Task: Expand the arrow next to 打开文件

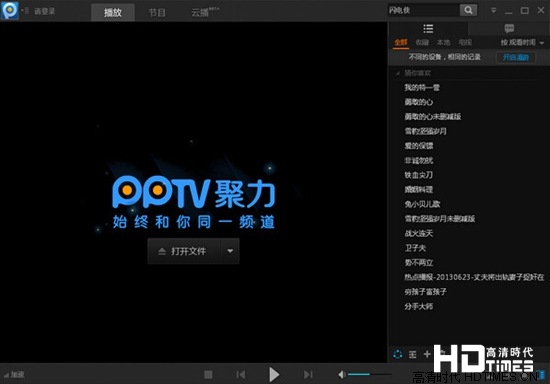Action: [230, 251]
